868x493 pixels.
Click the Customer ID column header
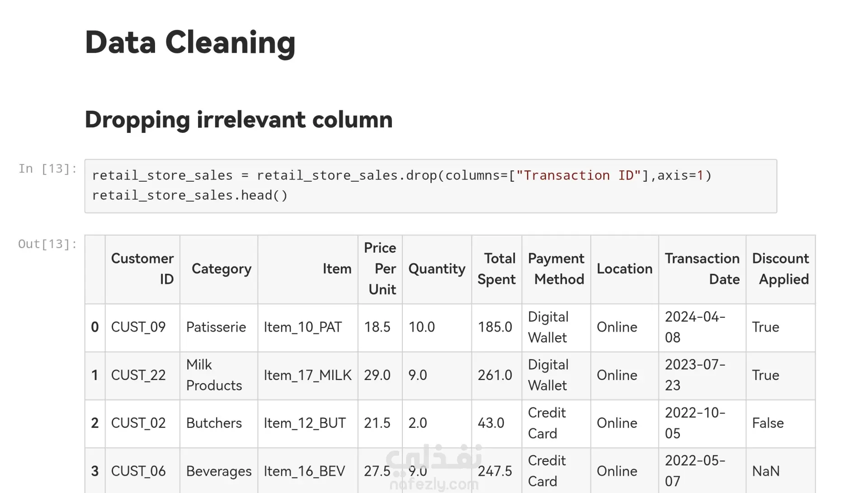pos(142,269)
